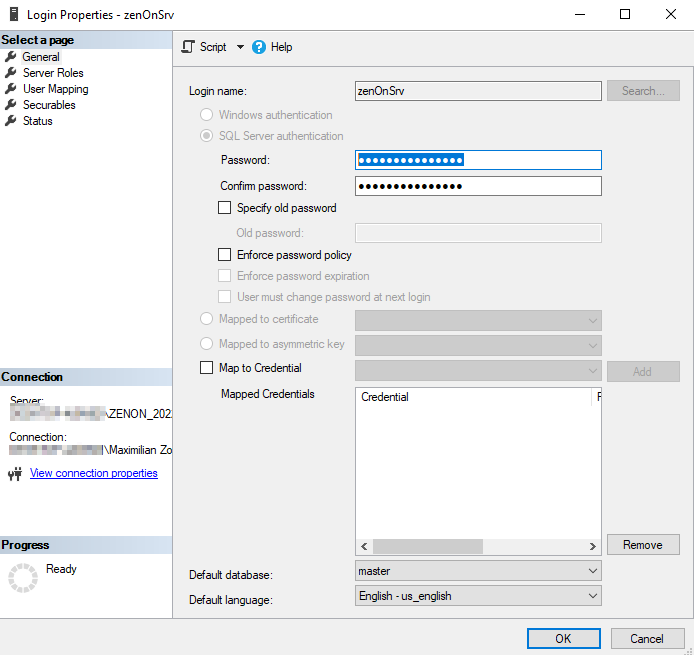
Task: Maximize the Login Properties window
Action: [x=625, y=14]
